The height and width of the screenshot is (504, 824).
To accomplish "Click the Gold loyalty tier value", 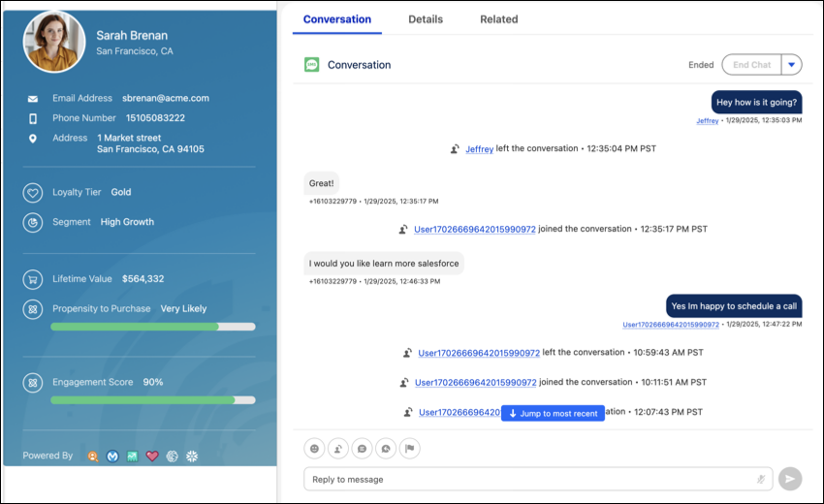I will pos(121,192).
